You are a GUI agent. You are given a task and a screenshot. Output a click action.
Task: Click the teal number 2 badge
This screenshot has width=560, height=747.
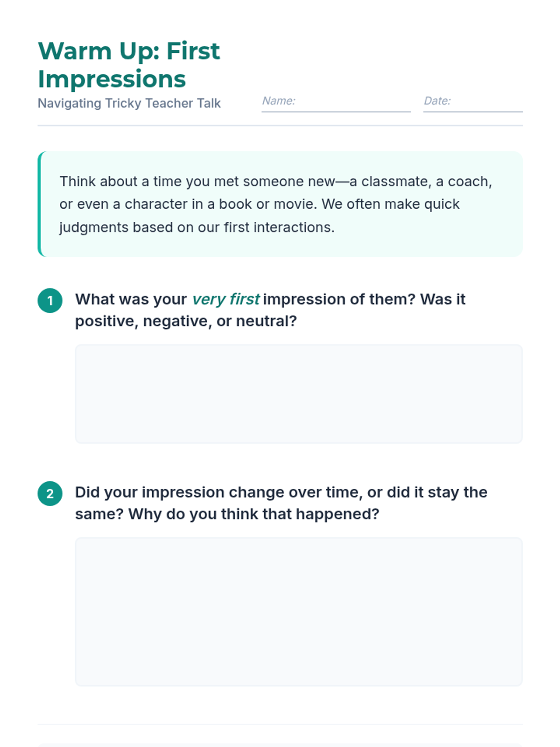50,493
